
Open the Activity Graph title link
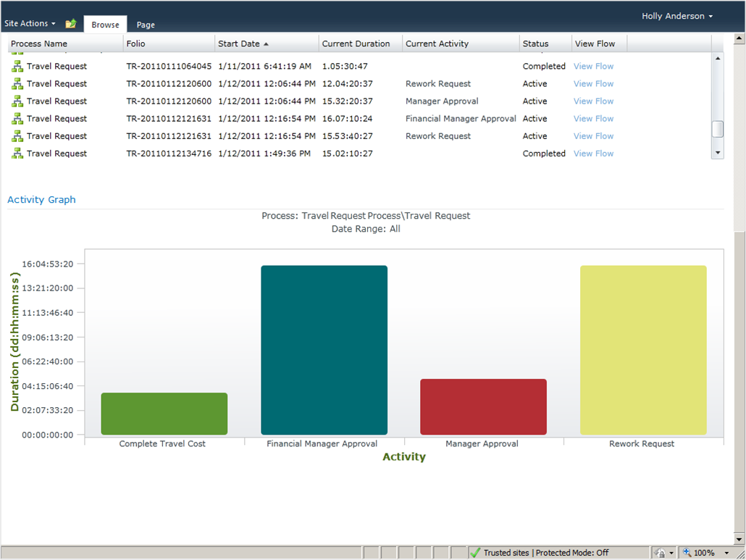tap(41, 200)
